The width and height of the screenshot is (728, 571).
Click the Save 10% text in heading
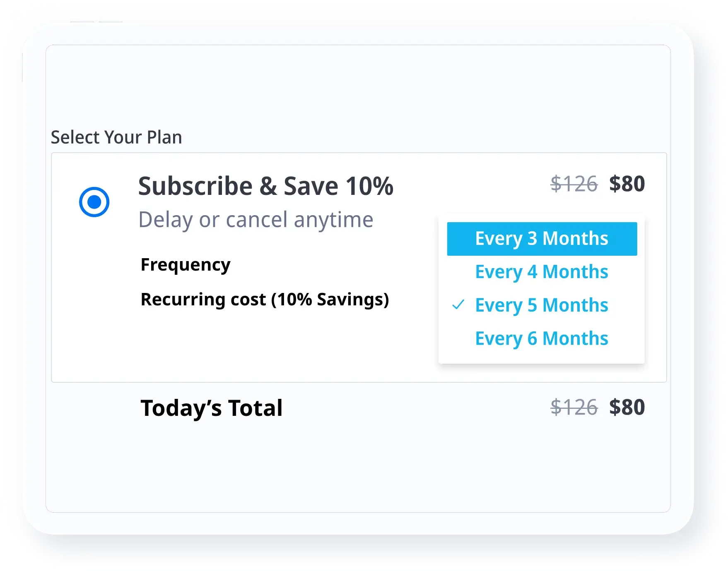tap(338, 186)
